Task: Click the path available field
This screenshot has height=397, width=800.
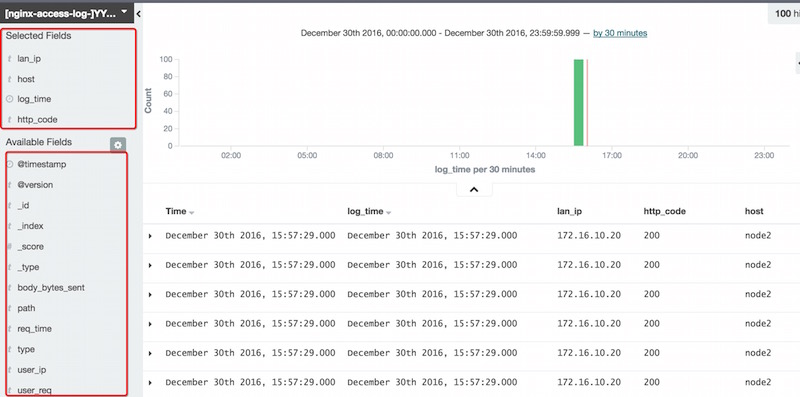Action: tap(27, 308)
